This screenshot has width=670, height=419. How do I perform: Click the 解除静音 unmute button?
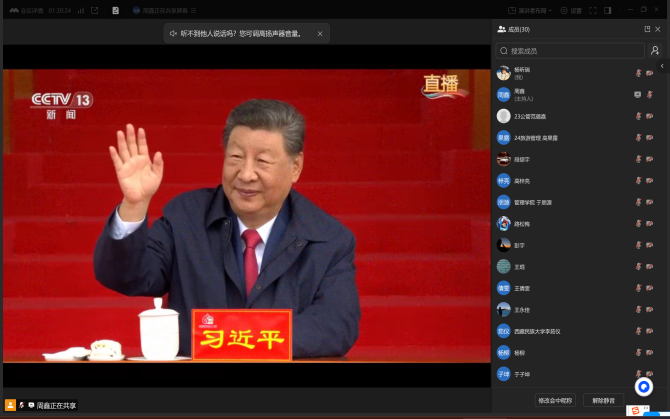pyautogui.click(x=603, y=400)
